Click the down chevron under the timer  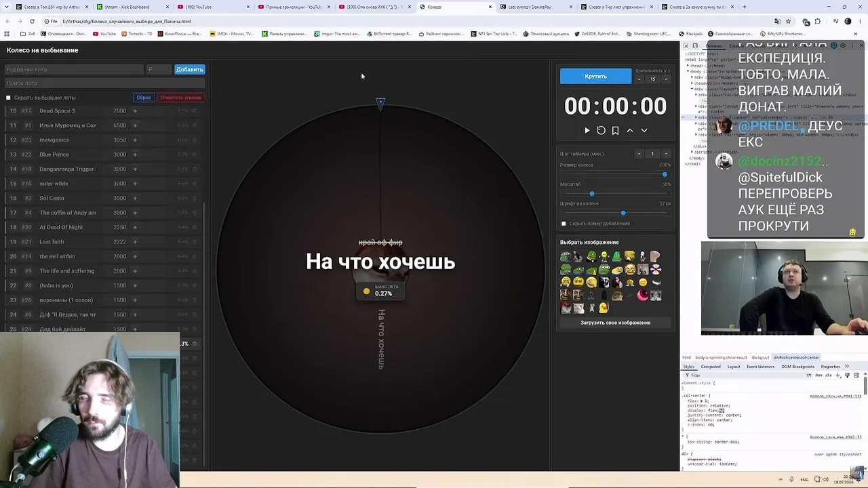click(x=644, y=130)
